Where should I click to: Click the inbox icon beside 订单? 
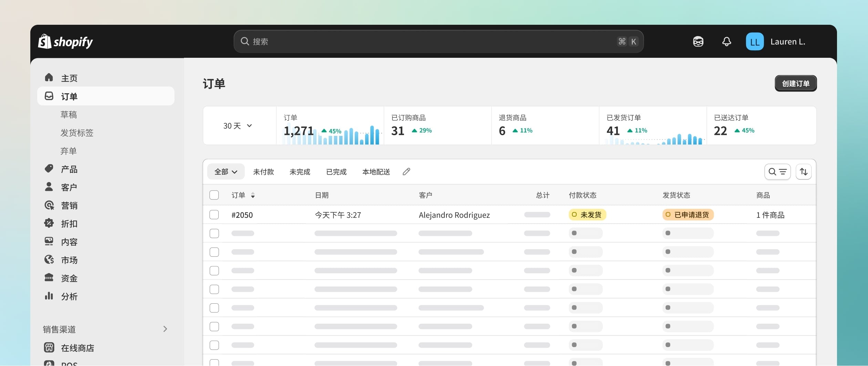click(x=49, y=96)
